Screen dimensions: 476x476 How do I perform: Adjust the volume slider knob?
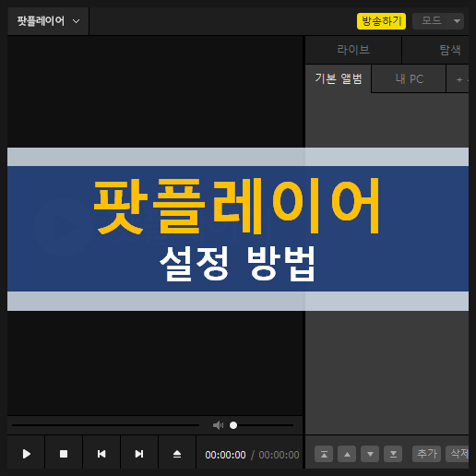click(233, 425)
